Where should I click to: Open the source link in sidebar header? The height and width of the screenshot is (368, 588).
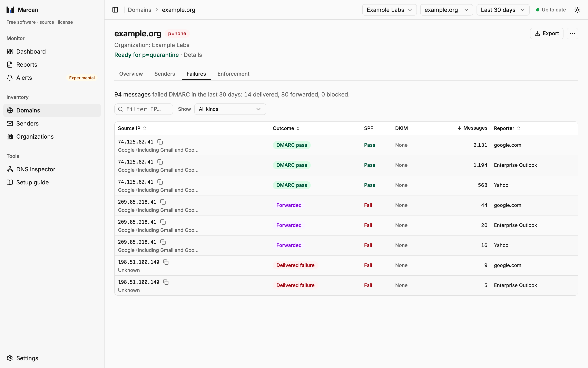[47, 22]
